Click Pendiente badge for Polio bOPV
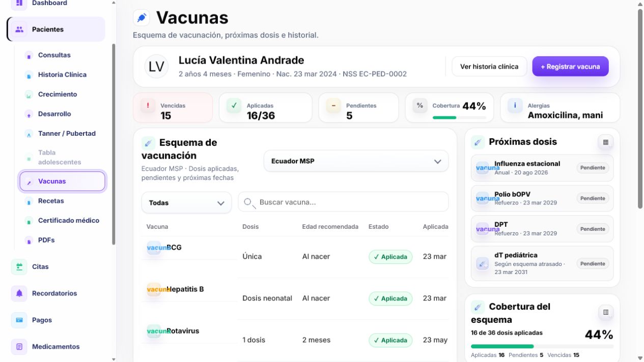The width and height of the screenshot is (644, 362). tap(593, 198)
